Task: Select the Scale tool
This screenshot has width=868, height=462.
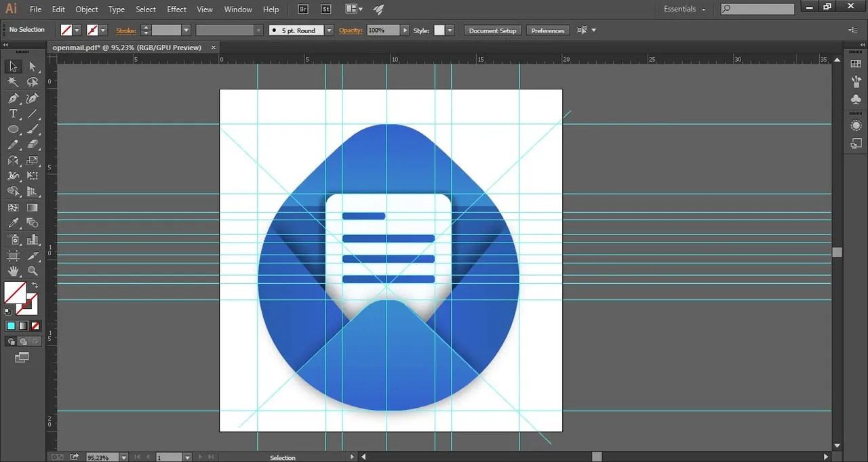Action: click(33, 161)
